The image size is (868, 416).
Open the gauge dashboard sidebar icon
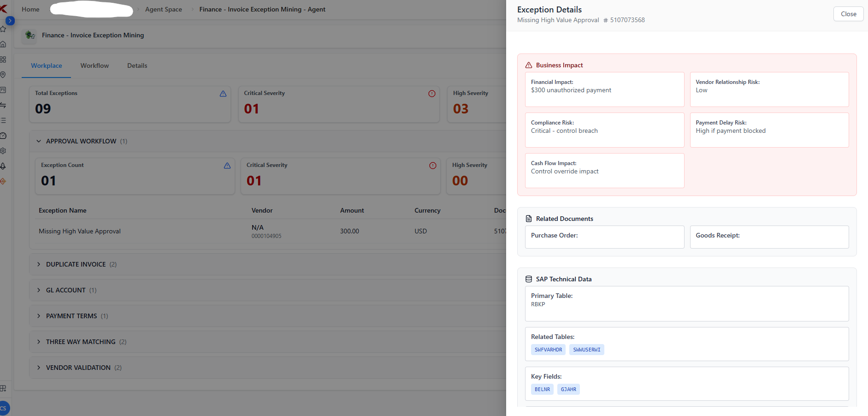3,136
